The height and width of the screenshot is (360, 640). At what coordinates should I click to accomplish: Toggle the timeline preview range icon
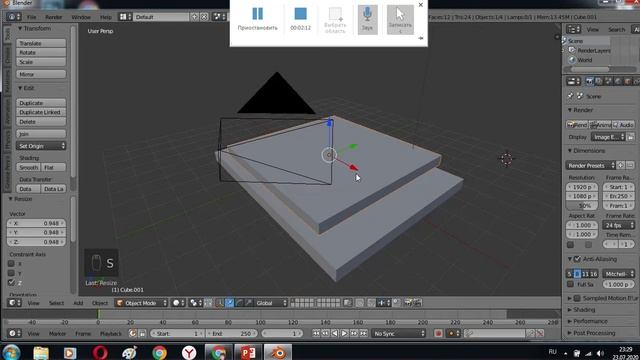click(132, 333)
